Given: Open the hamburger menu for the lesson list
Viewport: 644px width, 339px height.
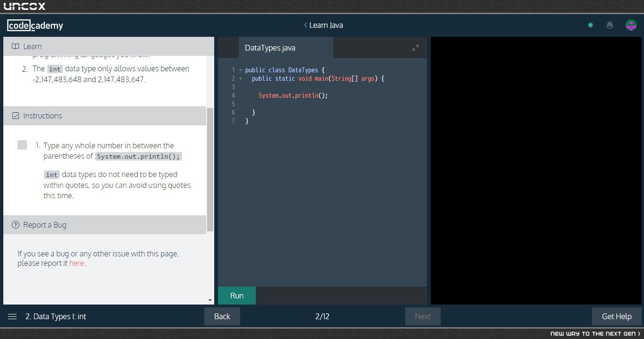Looking at the screenshot, I should 13,316.
